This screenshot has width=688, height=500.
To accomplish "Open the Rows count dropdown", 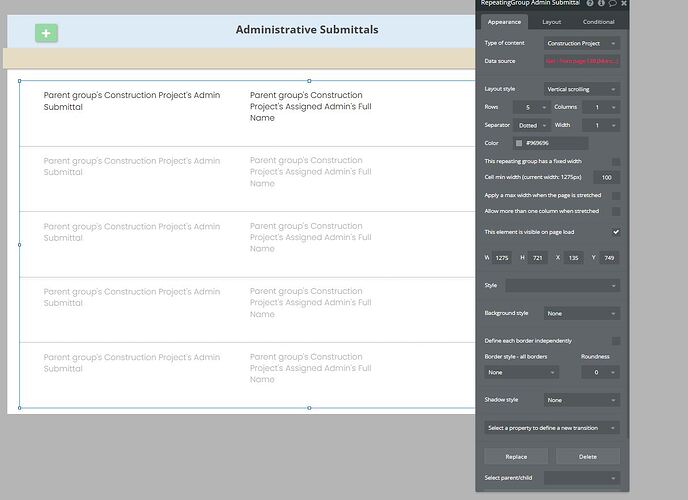I will point(531,107).
